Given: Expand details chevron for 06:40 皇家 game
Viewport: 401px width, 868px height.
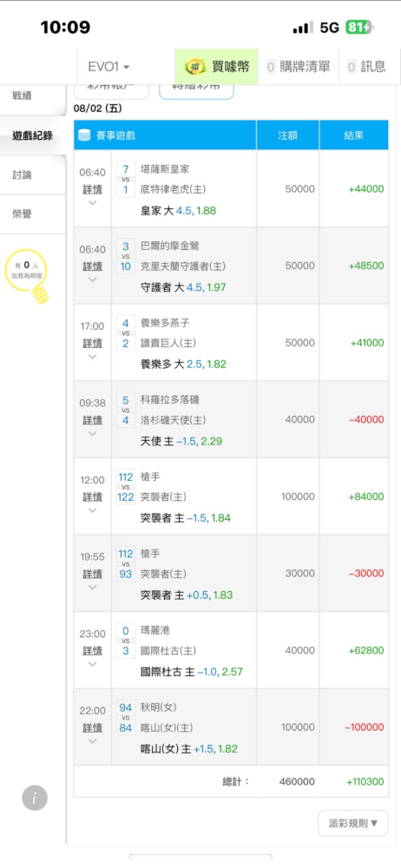Looking at the screenshot, I should (93, 203).
